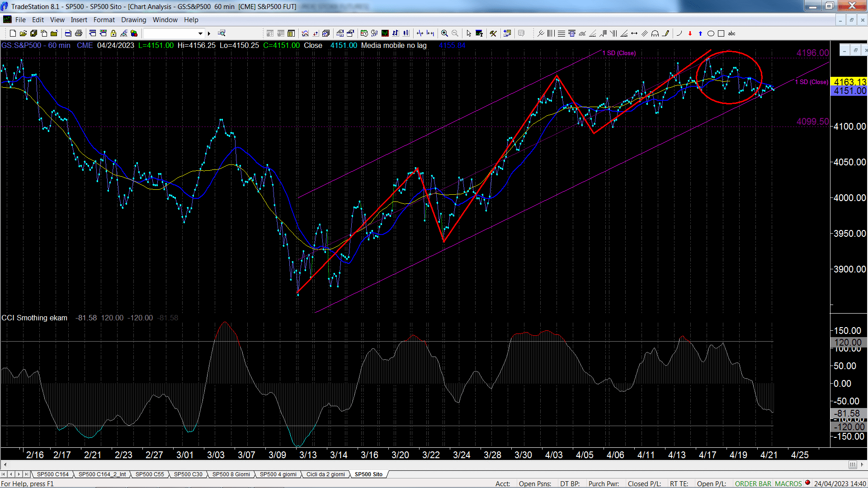Open a workspace via the folder icon
868x488 pixels.
(x=23, y=33)
